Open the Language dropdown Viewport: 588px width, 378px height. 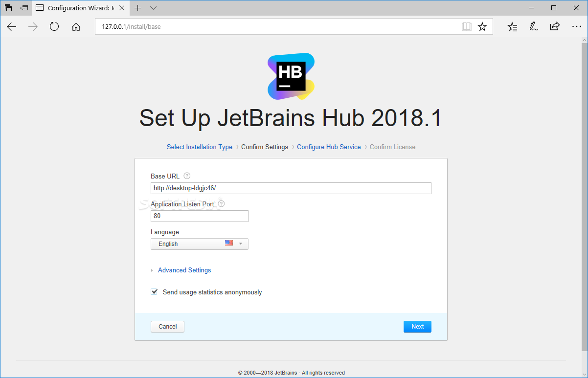point(200,244)
